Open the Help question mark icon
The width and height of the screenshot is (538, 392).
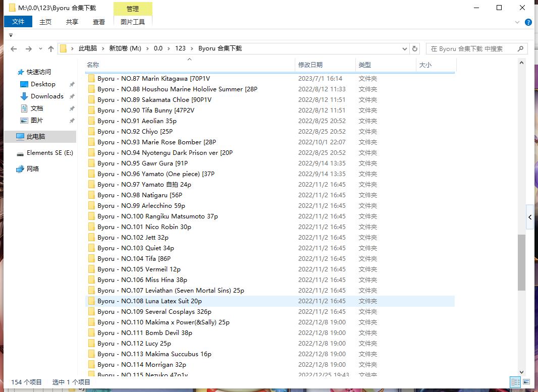(x=528, y=22)
